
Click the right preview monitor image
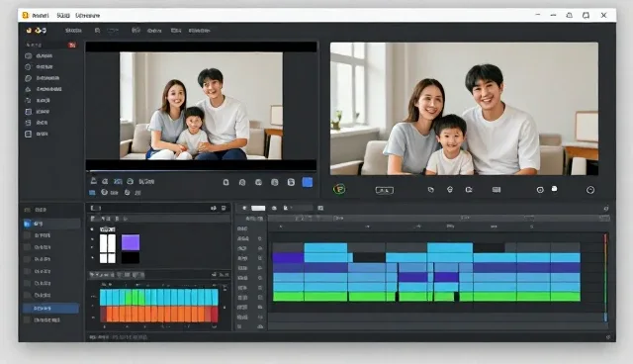coord(464,109)
